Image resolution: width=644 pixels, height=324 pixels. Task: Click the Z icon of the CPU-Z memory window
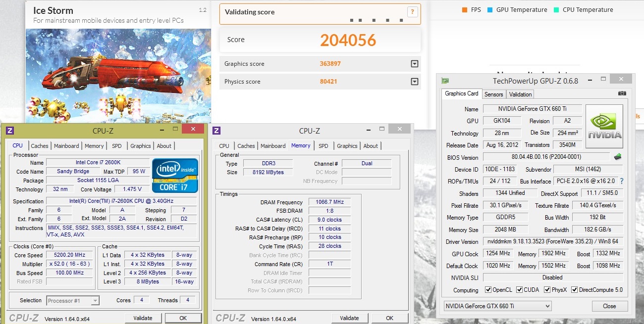[216, 131]
